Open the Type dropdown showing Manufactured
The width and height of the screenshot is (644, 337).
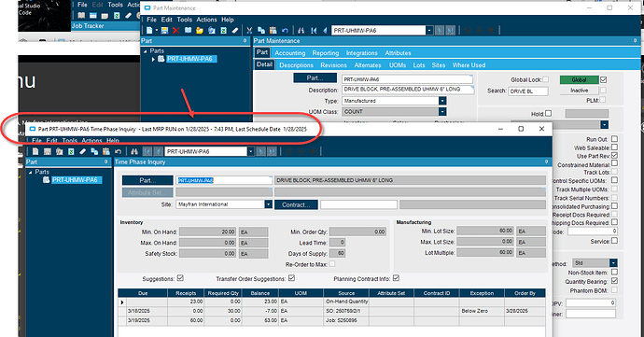(x=442, y=101)
